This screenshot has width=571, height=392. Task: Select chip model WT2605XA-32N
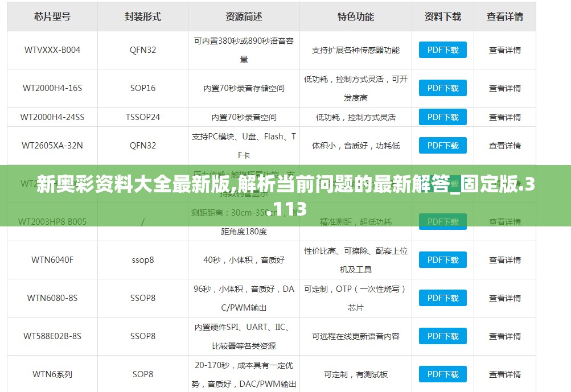point(52,146)
